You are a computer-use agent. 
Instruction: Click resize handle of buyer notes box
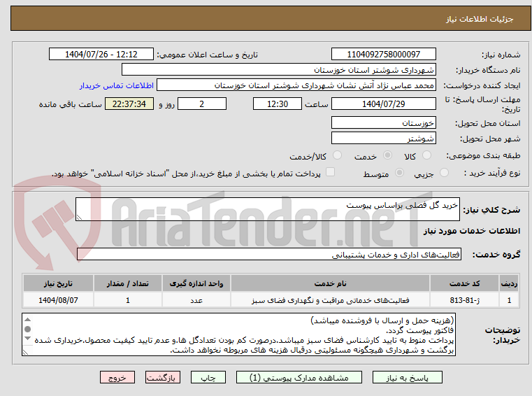(x=25, y=352)
